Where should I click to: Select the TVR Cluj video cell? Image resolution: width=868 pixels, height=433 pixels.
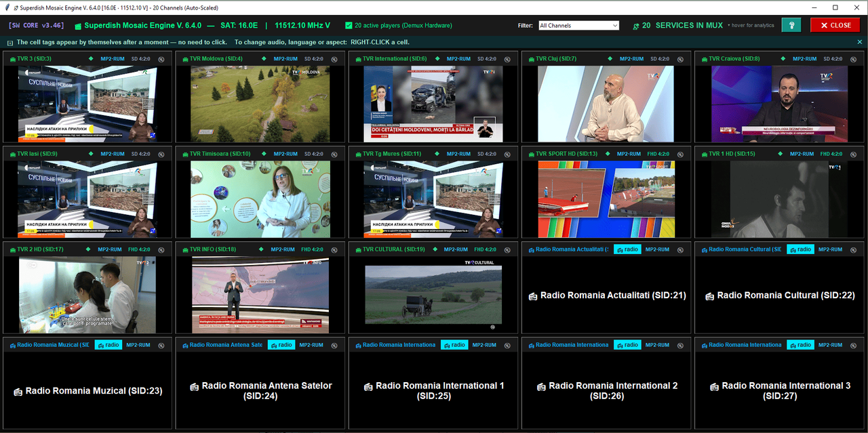(606, 104)
